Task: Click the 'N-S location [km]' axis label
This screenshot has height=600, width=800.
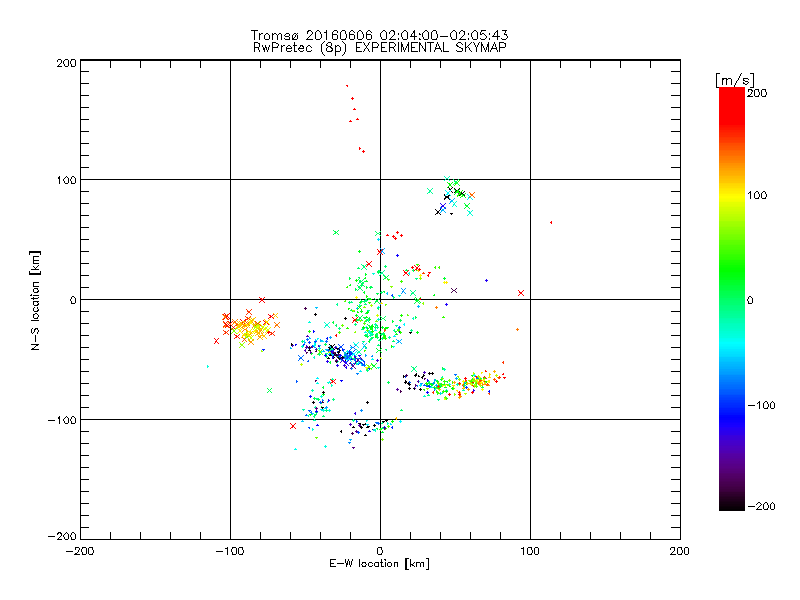Action: coord(35,300)
